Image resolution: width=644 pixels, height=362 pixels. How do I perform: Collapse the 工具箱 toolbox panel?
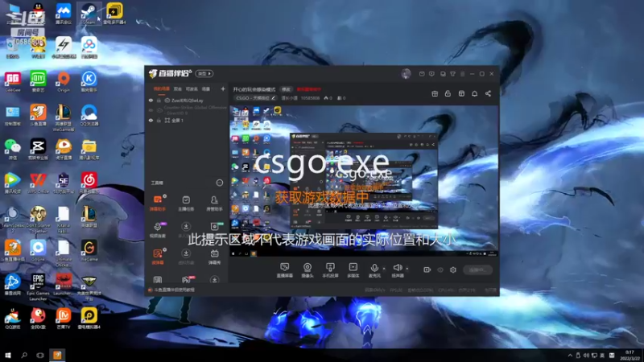(x=220, y=183)
